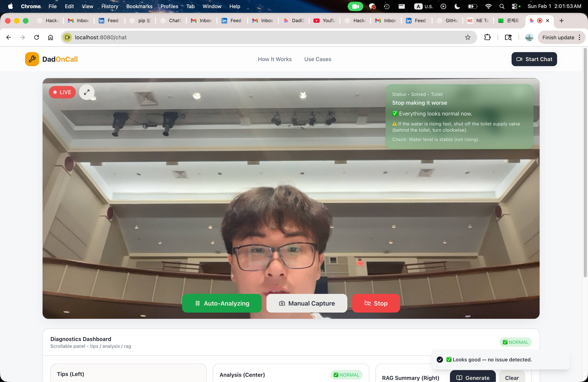Viewport: 588px width, 382px height.
Task: Click the DadOnCall wrench logo icon
Action: [32, 59]
